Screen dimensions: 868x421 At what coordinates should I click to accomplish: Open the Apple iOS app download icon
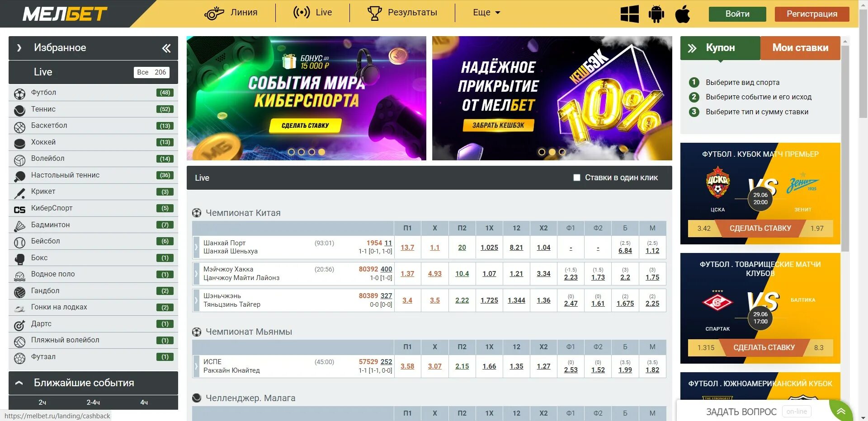683,14
